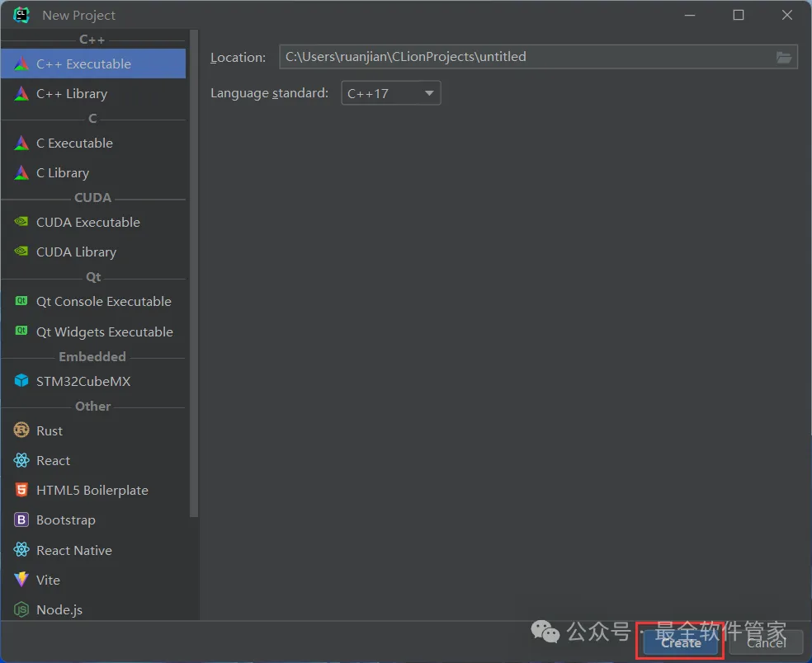Viewport: 812px width, 663px height.
Task: Click the Rust gear icon
Action: 21,430
